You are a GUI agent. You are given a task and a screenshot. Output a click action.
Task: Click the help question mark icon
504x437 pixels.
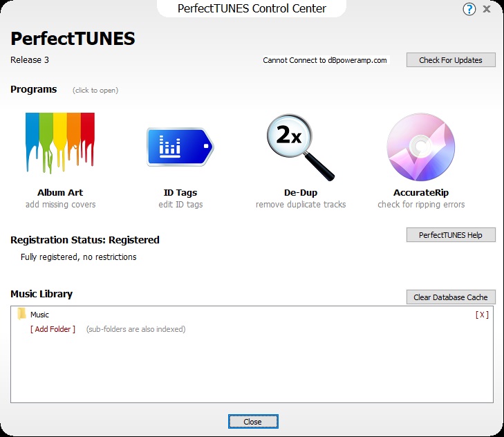coord(469,9)
